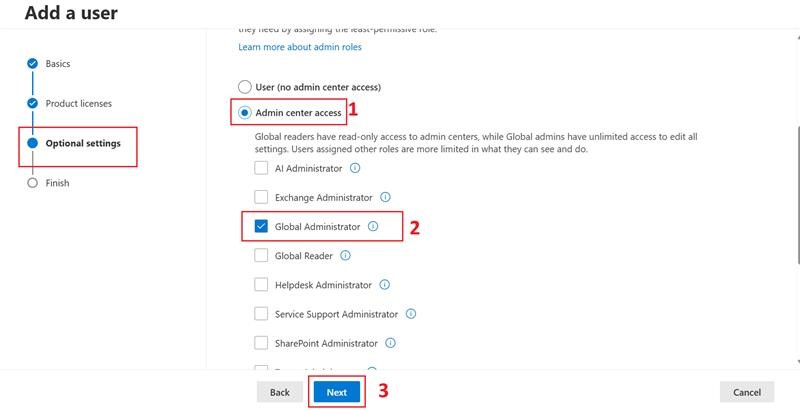
Task: Click the Basics step checkmark icon
Action: click(x=32, y=64)
